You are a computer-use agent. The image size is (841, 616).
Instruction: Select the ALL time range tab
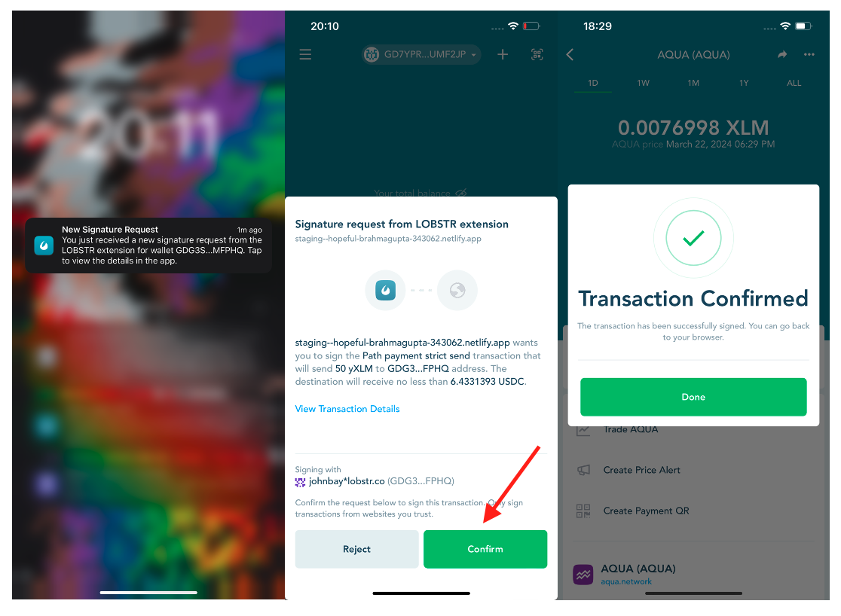[794, 83]
